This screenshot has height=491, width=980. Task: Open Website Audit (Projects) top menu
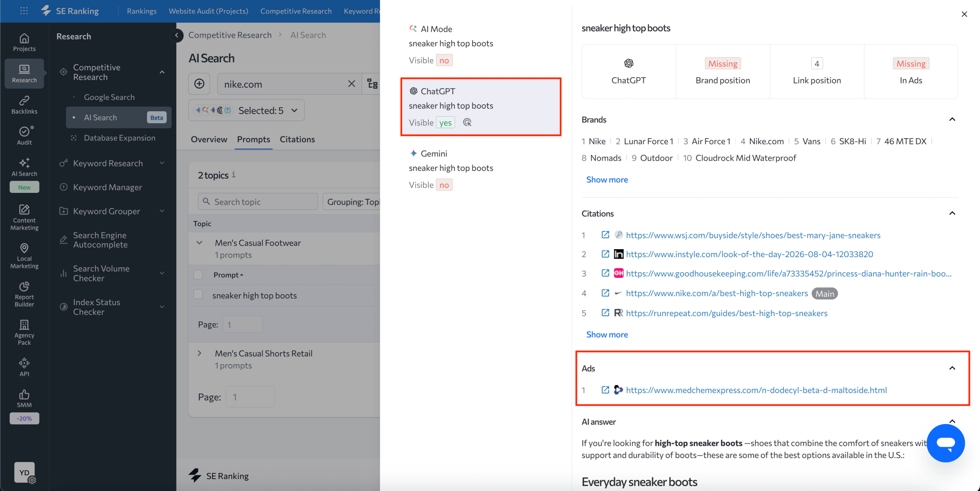tap(209, 11)
